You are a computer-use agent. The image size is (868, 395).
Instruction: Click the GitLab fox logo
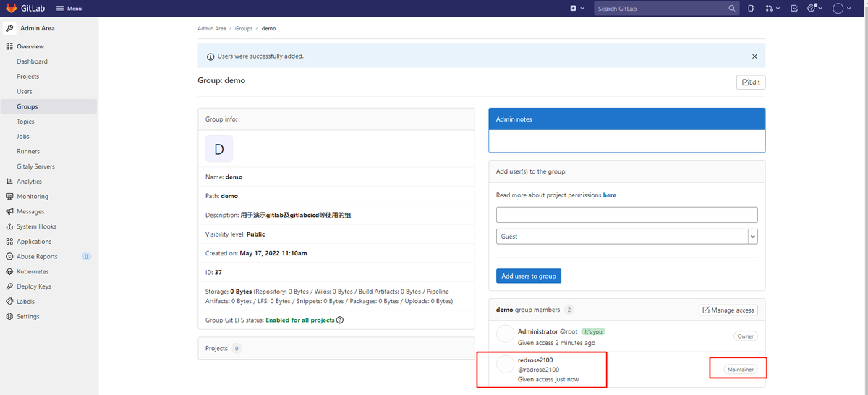[12, 8]
